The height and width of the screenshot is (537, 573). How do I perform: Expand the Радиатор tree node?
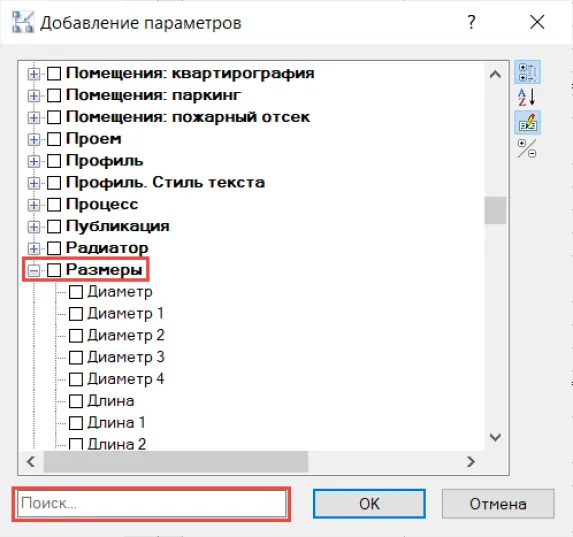[34, 249]
